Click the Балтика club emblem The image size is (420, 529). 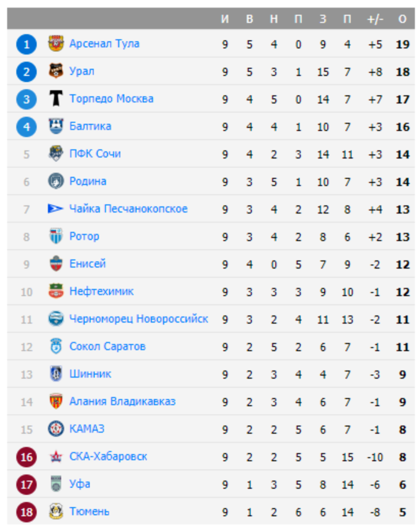click(x=56, y=126)
